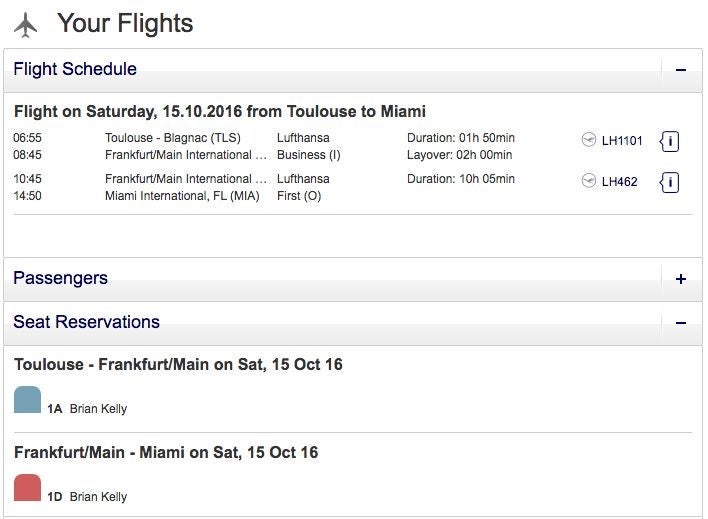The width and height of the screenshot is (708, 519).
Task: Open info icon for flight LH1101
Action: click(x=669, y=141)
